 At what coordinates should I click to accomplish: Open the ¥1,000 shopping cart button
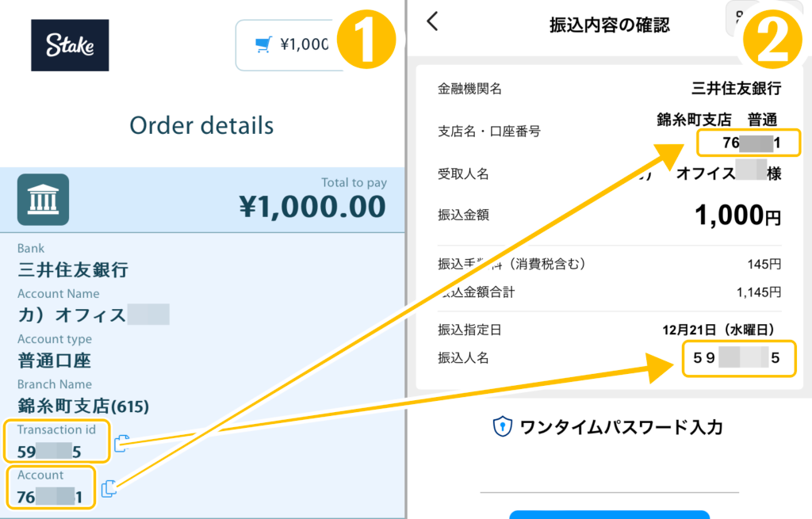(289, 45)
